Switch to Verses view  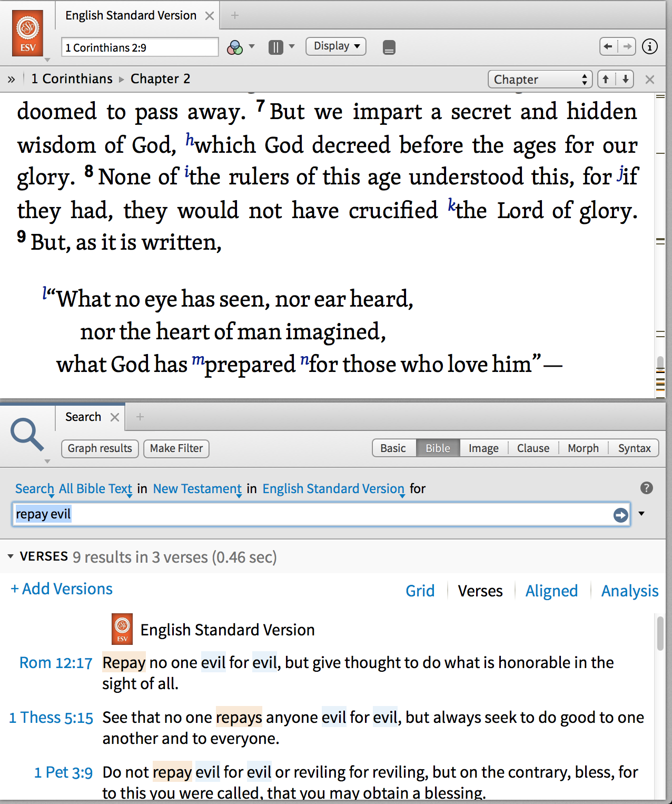pos(480,591)
